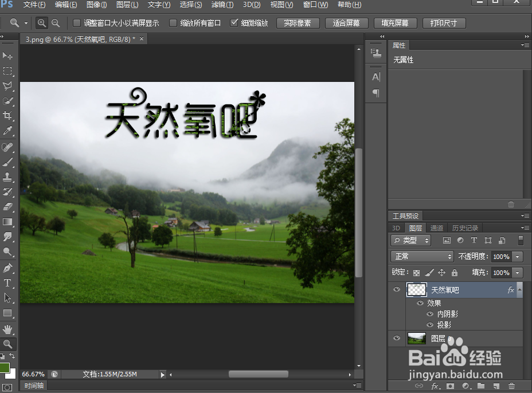Click the 填充屏幕 button
This screenshot has height=393, width=532.
click(x=396, y=23)
